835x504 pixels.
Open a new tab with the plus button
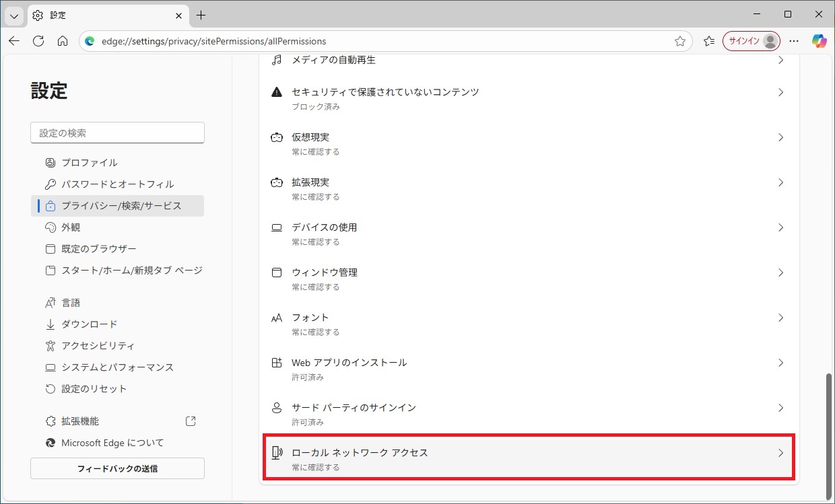point(201,15)
